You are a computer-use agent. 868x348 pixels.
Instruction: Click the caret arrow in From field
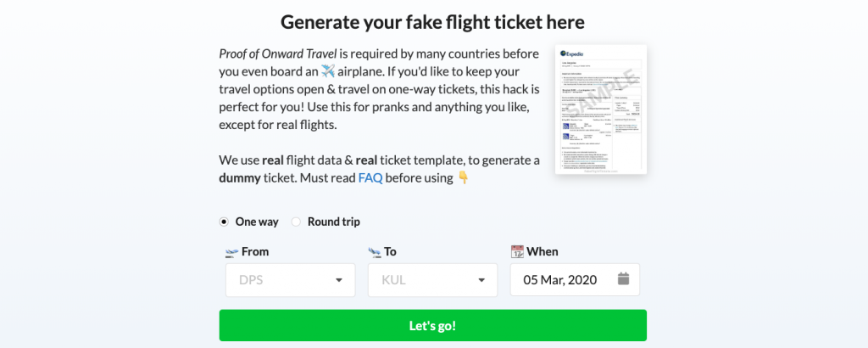point(339,280)
